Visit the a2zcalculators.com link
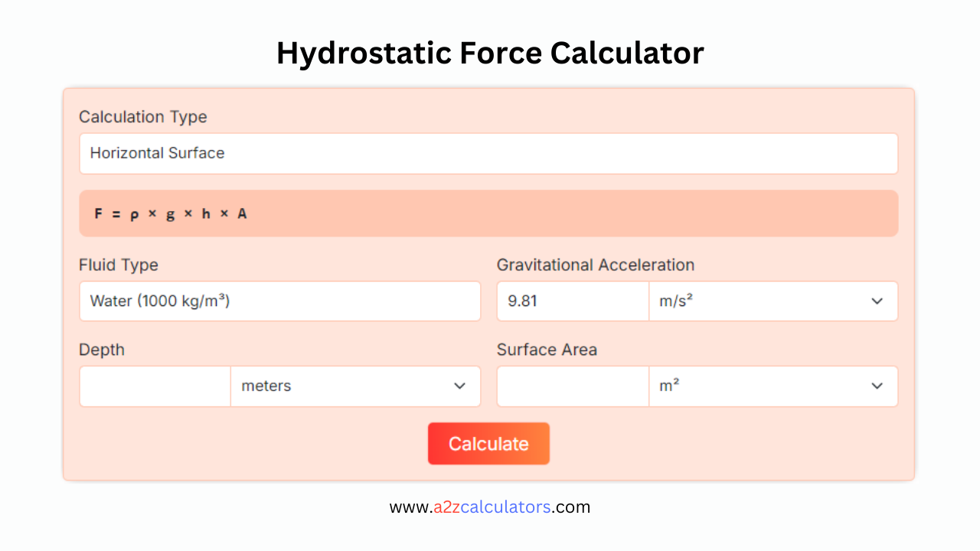Image resolution: width=980 pixels, height=551 pixels. 490,507
